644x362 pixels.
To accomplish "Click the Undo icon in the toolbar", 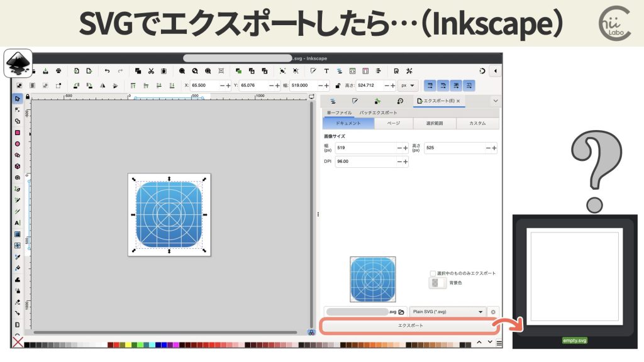I will tap(107, 70).
